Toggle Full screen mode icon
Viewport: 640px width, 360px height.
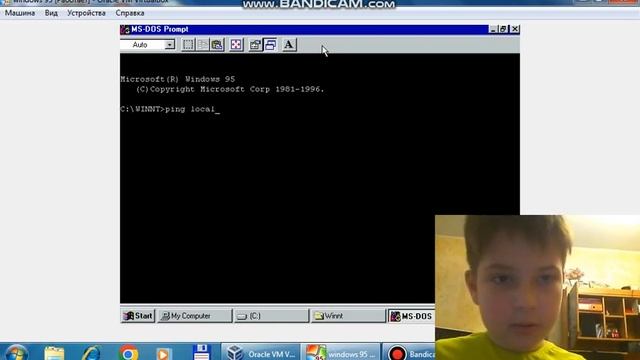pos(236,44)
